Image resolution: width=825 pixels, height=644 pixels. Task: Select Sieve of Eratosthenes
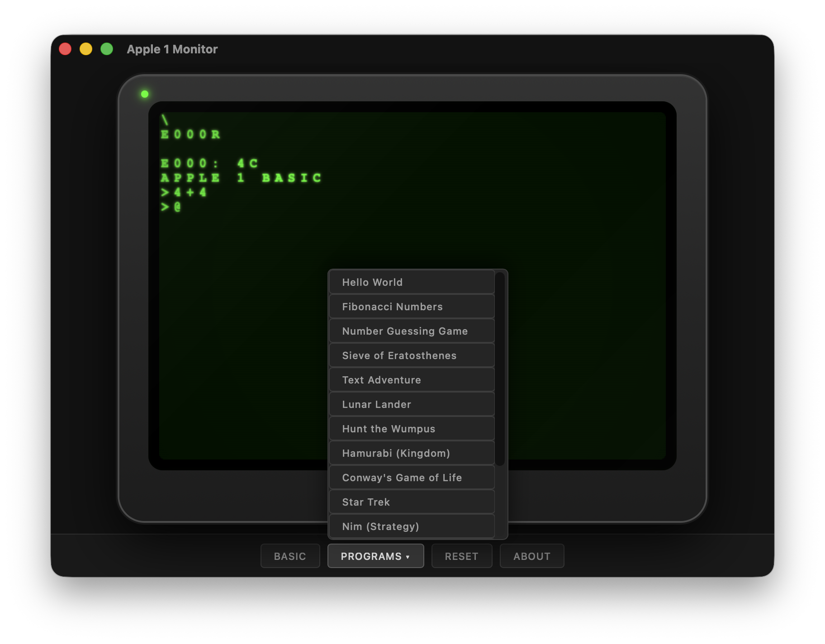[x=412, y=355]
